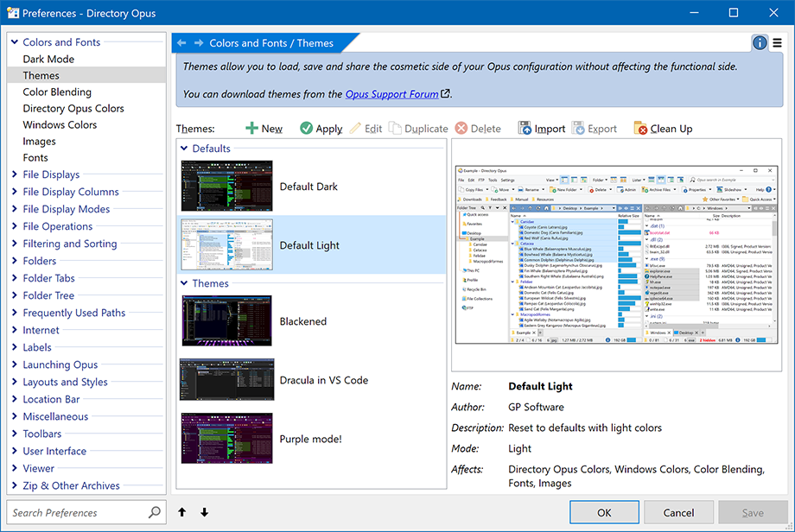Open the Windows Colors page
Viewport: 795px width, 532px height.
[x=60, y=124]
